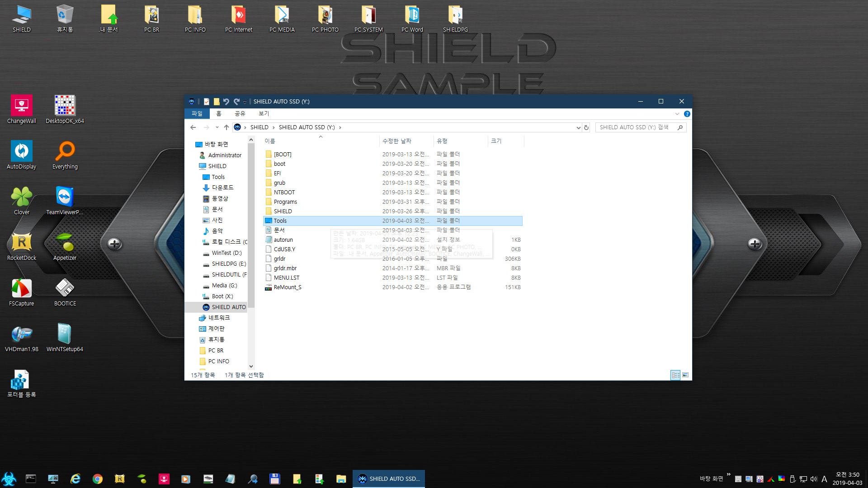Screen dimensions: 868x488
Task: Open the PC Word desktop folder
Action: [412, 19]
